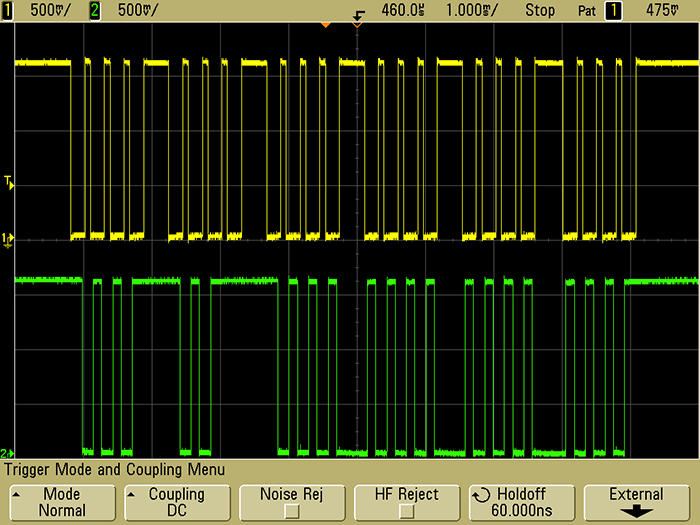Click the orange trigger time reference marker
The width and height of the screenshot is (700, 525).
(x=324, y=24)
